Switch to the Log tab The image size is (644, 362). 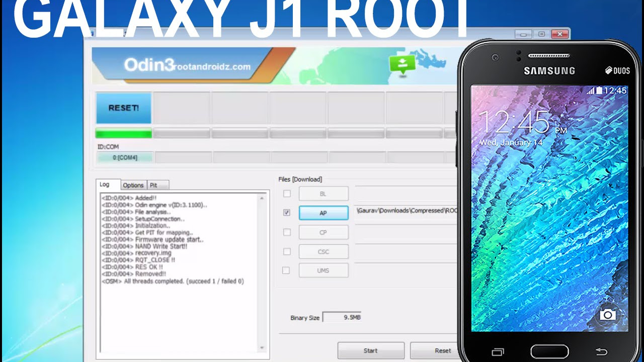pos(105,185)
